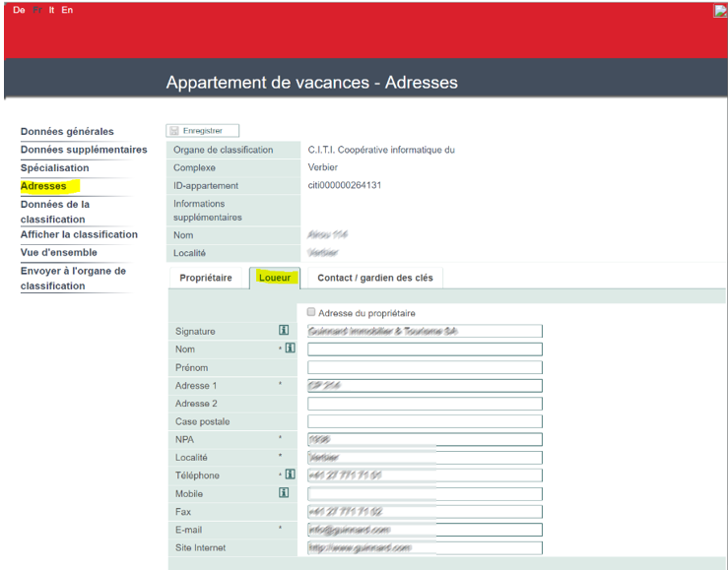
Task: Select Afficher la classification link
Action: coord(79,234)
